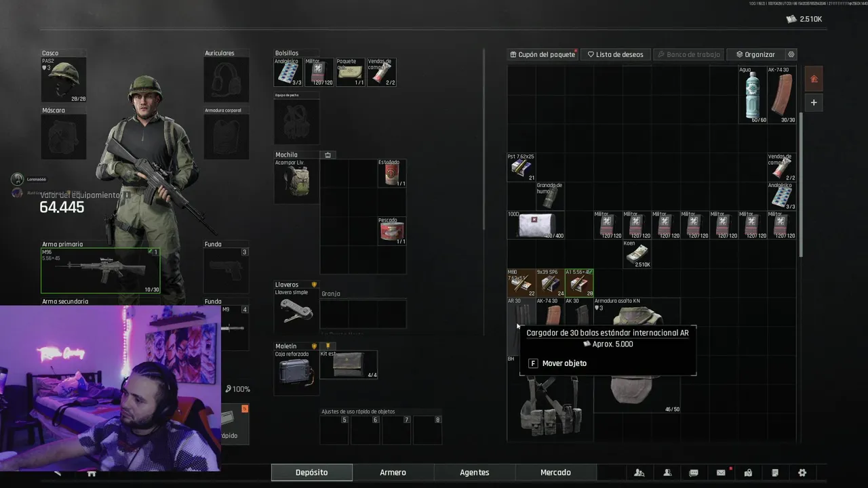Click quick-use slot 6
The height and width of the screenshot is (488, 868).
coord(366,430)
